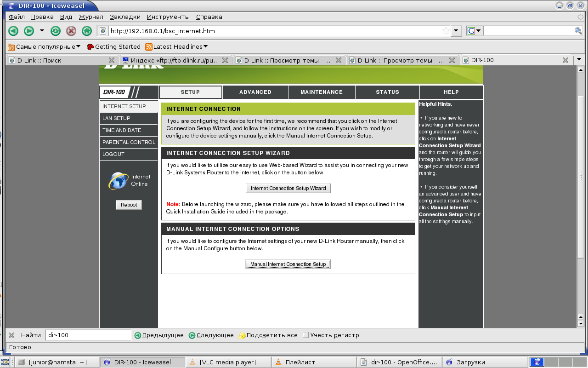Reload the current page
This screenshot has height=368, width=588.
pos(56,31)
